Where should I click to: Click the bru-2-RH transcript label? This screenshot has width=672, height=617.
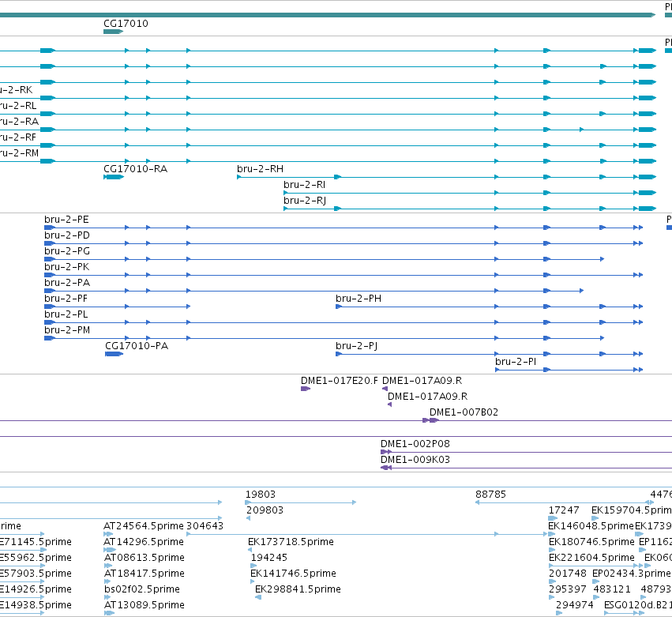pos(260,169)
